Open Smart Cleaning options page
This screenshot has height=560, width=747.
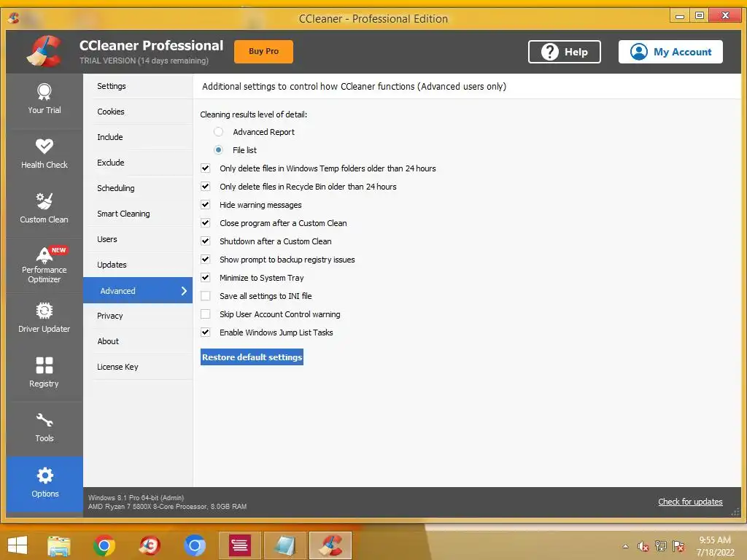pyautogui.click(x=138, y=214)
